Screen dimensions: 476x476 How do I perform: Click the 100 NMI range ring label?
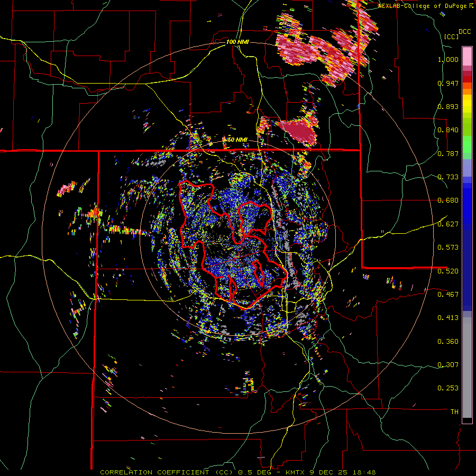[x=237, y=42]
